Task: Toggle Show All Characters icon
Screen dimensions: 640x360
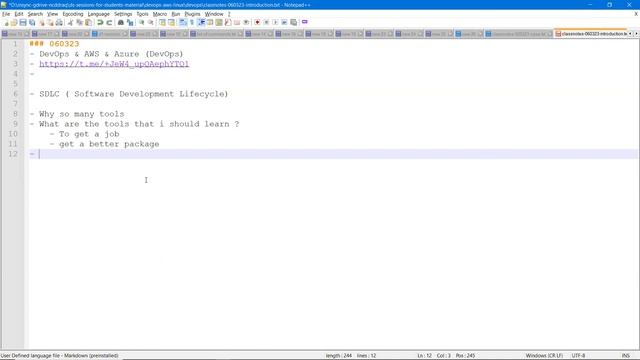Action: click(x=192, y=22)
